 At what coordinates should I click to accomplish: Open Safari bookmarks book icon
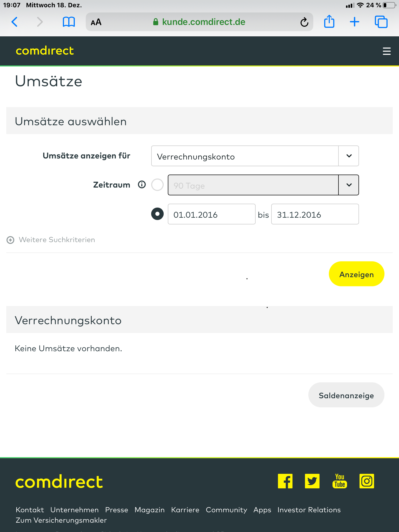69,22
